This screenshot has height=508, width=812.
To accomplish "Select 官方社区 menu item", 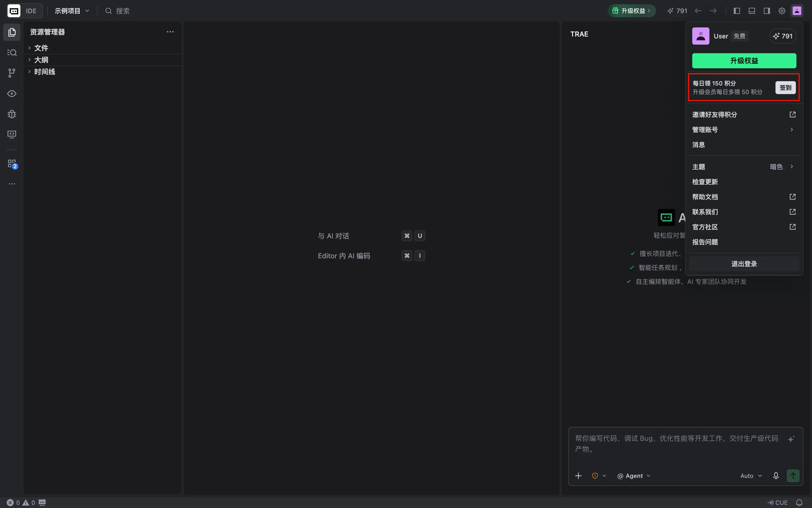I will 744,227.
